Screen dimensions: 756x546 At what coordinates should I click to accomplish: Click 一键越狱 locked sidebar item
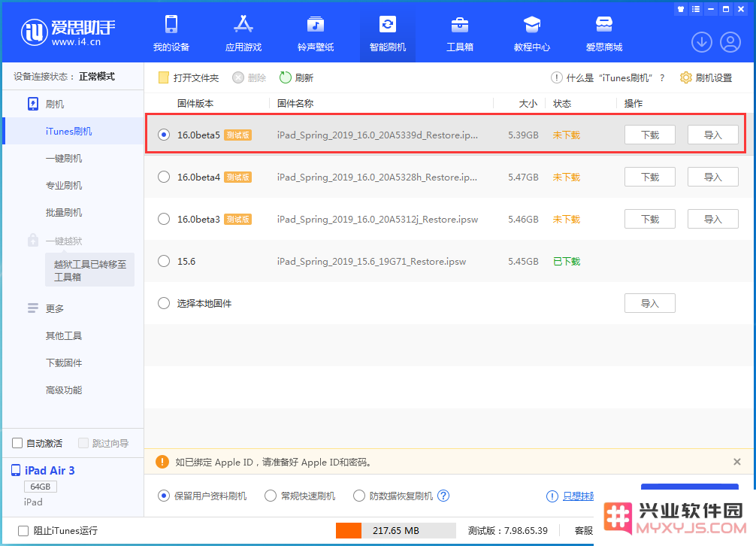(64, 241)
